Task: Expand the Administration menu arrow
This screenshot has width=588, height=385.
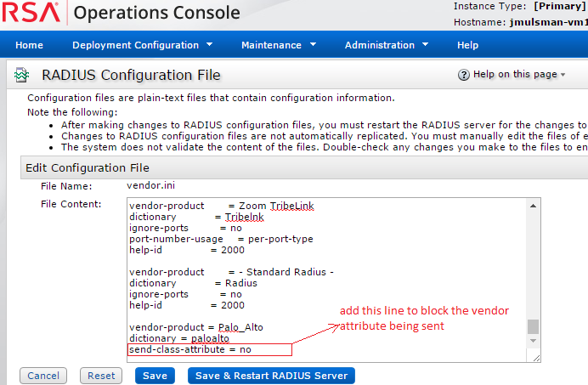Action: [426, 45]
